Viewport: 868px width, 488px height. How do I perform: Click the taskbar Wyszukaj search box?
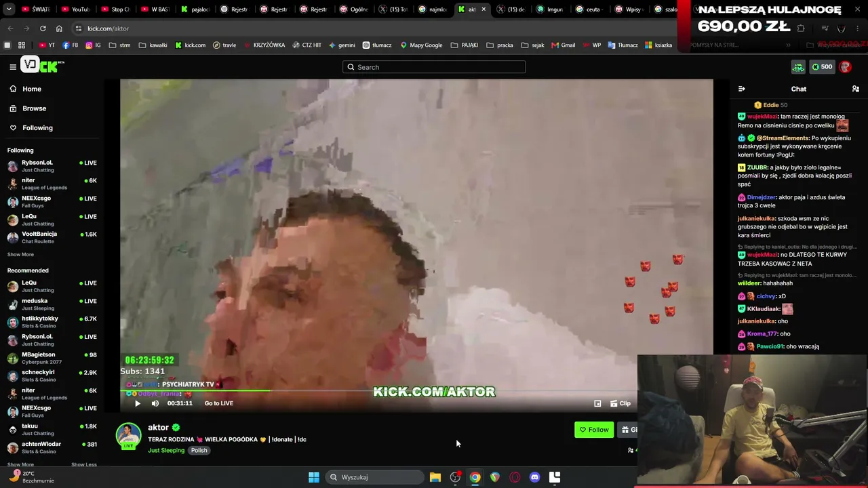coord(374,477)
